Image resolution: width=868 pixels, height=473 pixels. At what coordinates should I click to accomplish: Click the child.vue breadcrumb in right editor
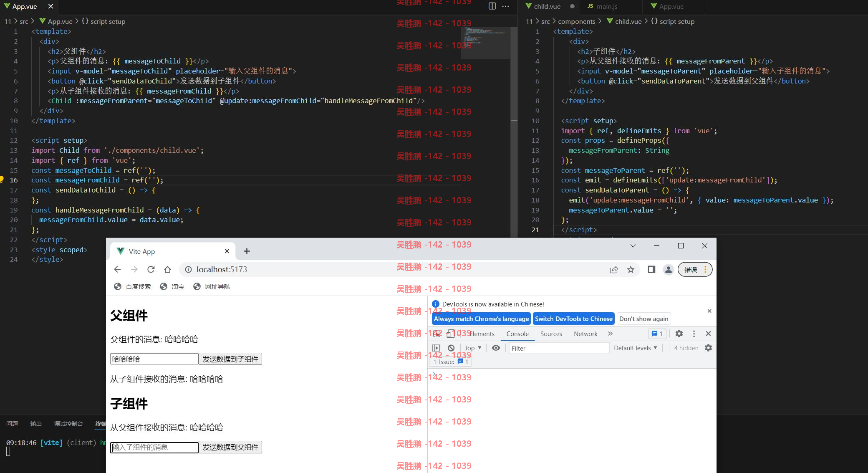click(624, 21)
